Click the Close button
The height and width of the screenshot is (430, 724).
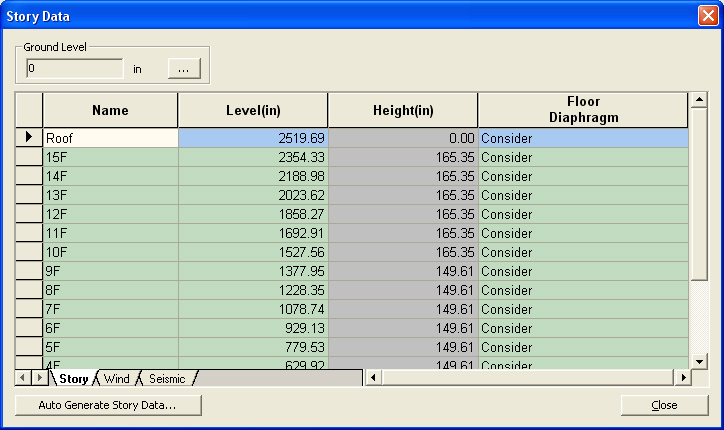tap(664, 405)
